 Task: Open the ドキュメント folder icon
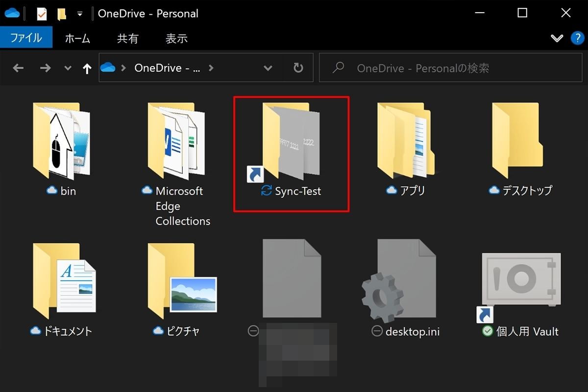(64, 281)
